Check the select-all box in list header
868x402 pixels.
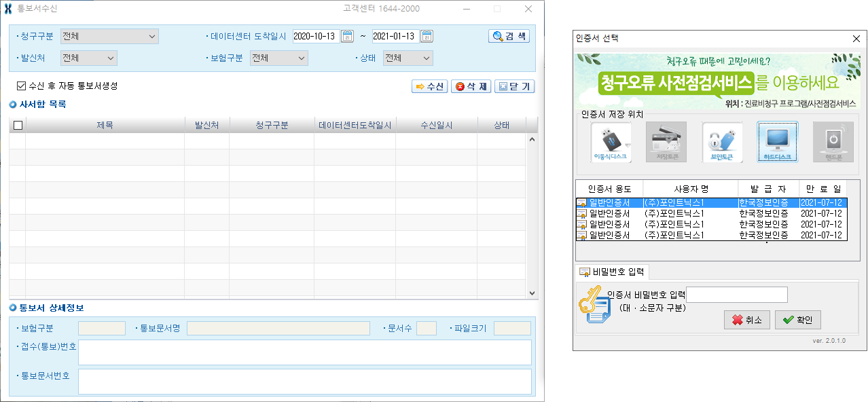pyautogui.click(x=18, y=125)
